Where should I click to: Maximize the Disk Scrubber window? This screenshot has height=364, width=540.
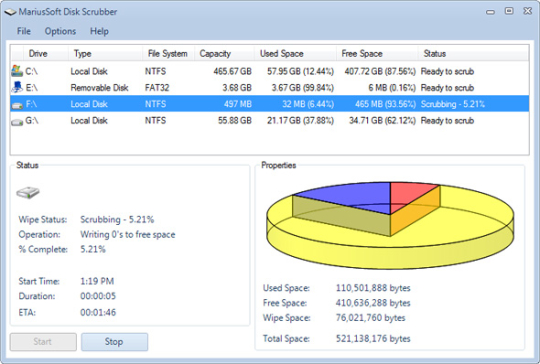tap(509, 11)
